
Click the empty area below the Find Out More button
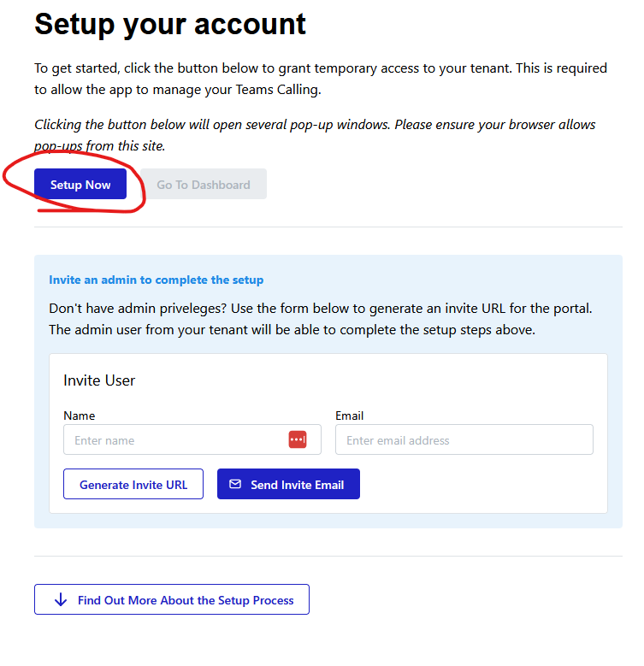(x=325, y=641)
